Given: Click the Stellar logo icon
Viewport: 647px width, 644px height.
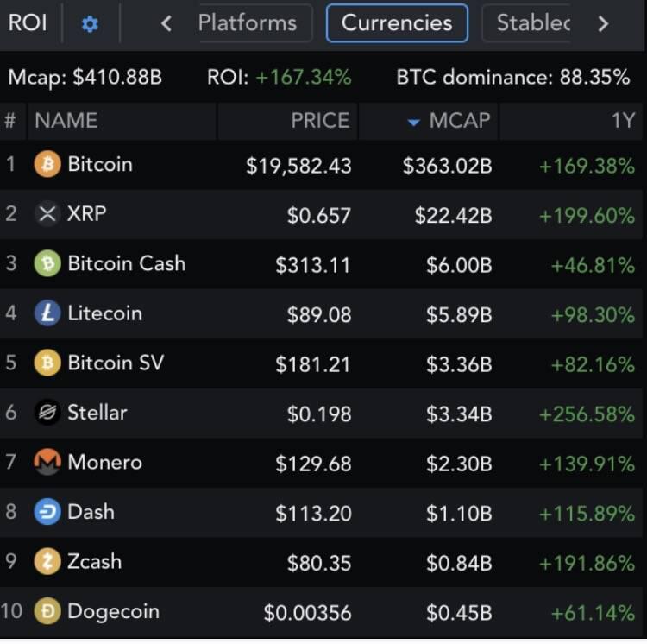Looking at the screenshot, I should (47, 413).
